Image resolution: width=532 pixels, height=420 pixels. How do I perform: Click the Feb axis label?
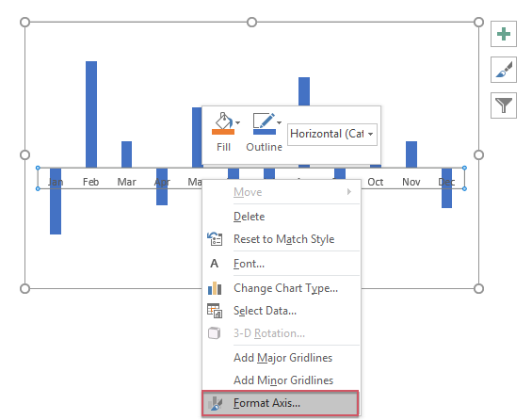pyautogui.click(x=91, y=182)
